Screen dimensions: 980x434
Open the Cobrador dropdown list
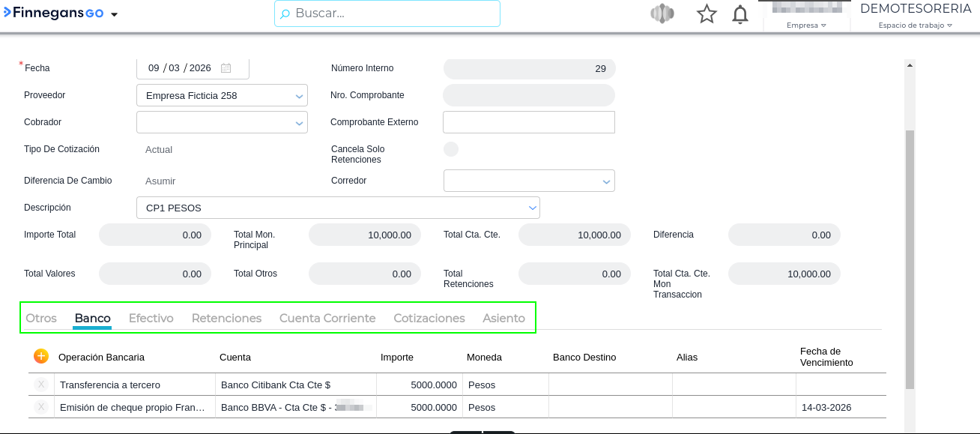(x=299, y=123)
